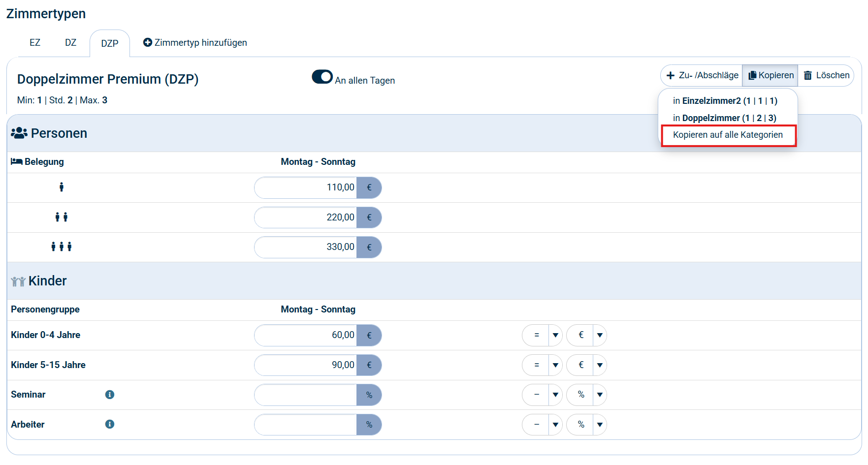Expand percent unit dropdown for Seminar row

[x=600, y=395]
